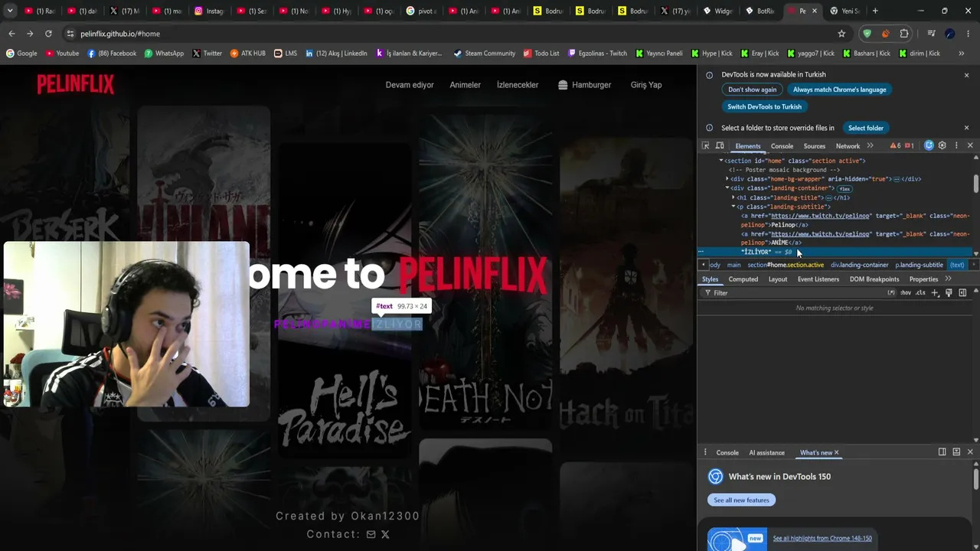Expand the h1 landing-title node
980x551 pixels.
733,197
